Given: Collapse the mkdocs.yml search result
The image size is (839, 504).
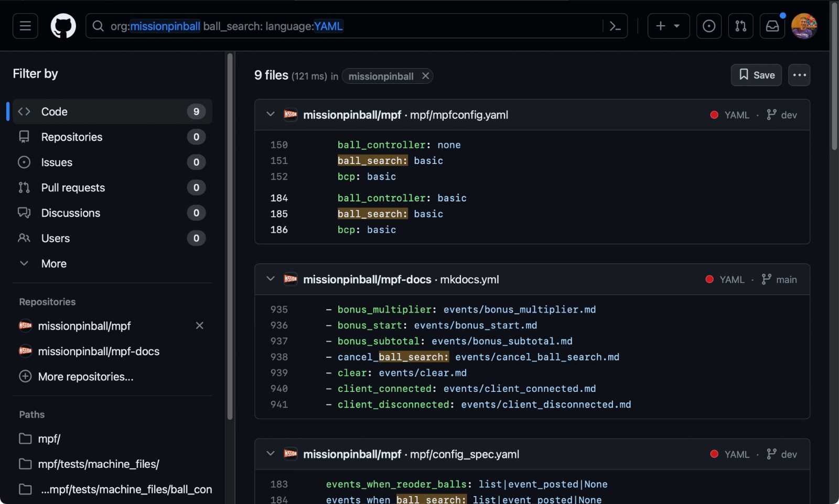Looking at the screenshot, I should coord(271,279).
